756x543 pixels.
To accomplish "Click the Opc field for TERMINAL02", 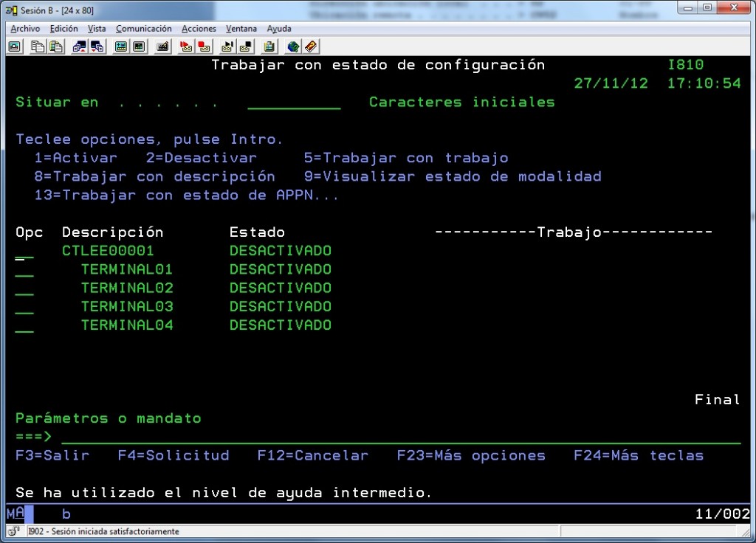I will [24, 288].
